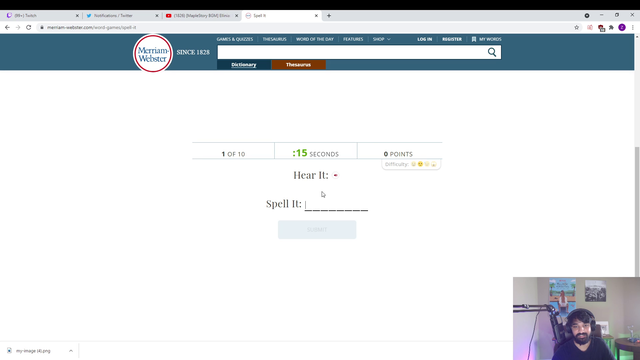Screen dimensions: 640x360
Task: Open Word of the Day
Action: pyautogui.click(x=315, y=39)
